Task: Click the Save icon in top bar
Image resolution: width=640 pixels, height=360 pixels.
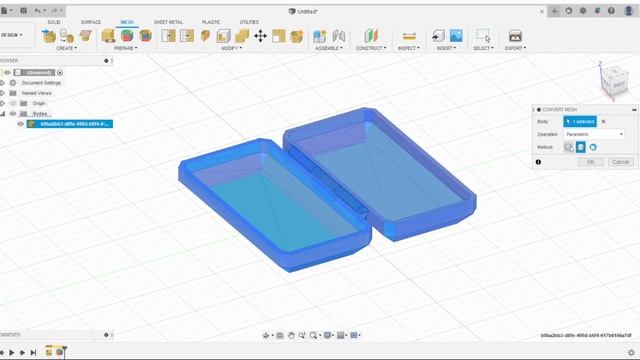Action: click(x=24, y=11)
